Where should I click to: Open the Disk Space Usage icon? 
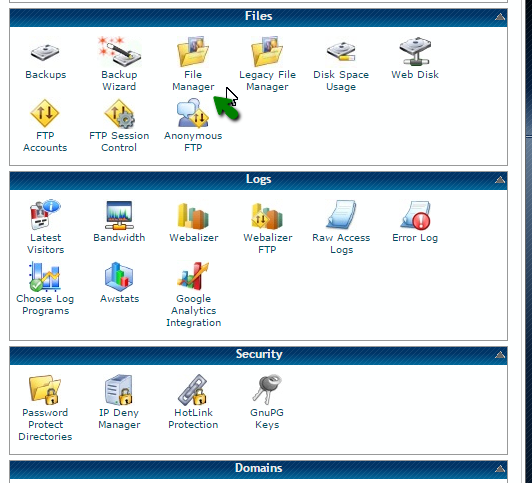[341, 52]
